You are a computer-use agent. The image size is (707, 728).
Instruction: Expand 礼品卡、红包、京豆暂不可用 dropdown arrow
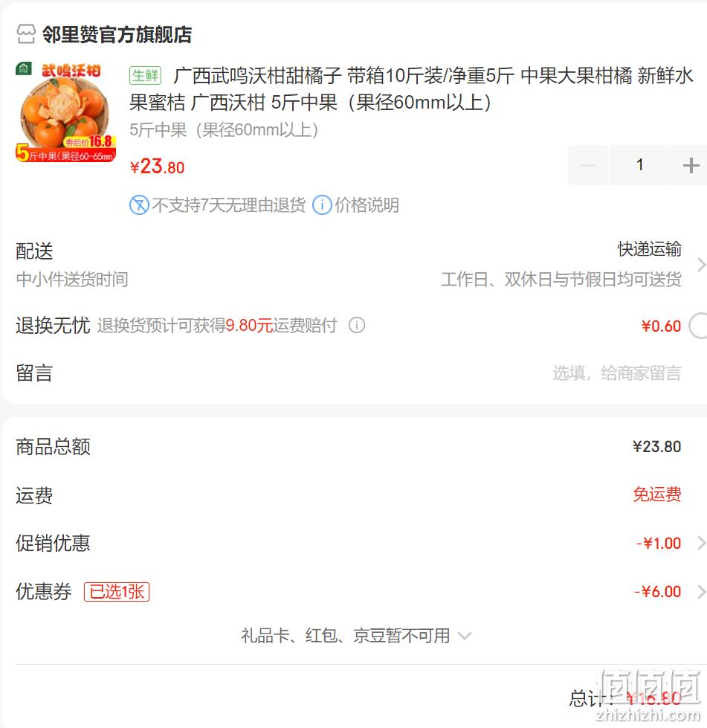pos(464,636)
